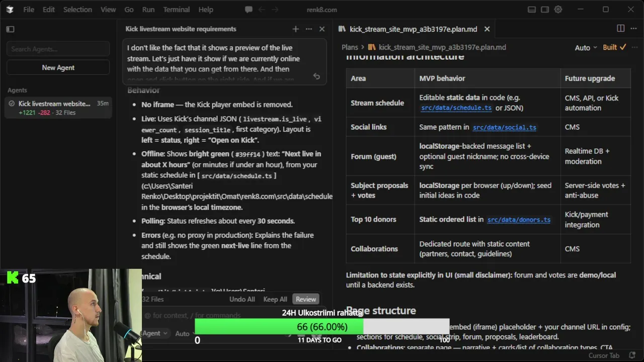Toggle the side panel layout icon
The width and height of the screenshot is (644, 362).
coord(545,10)
